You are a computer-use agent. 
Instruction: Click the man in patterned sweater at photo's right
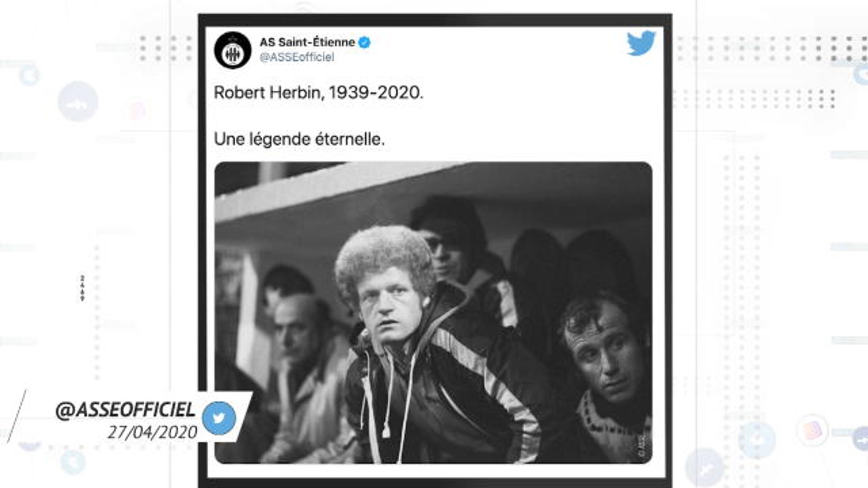click(606, 375)
